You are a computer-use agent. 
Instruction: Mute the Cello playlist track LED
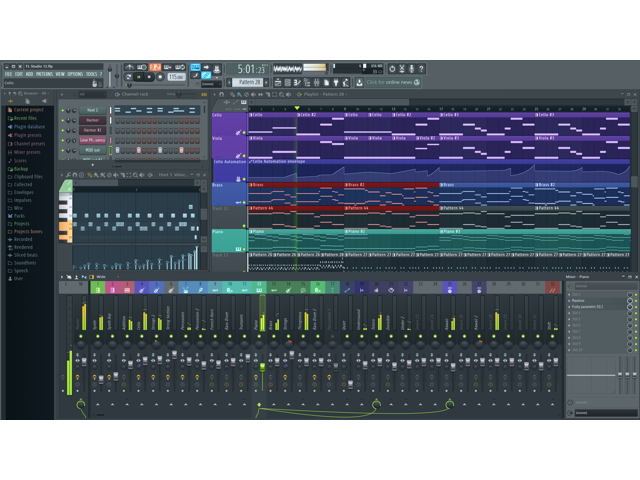tap(244, 133)
